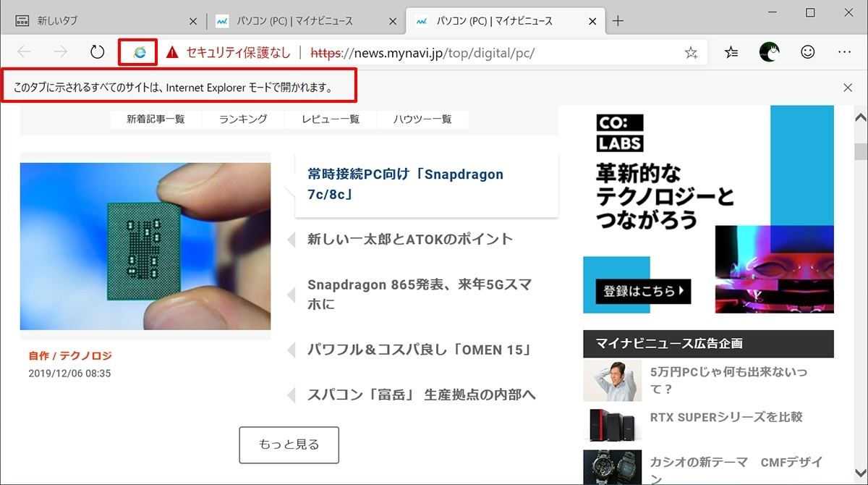Click the smiley feedback icon
Viewport: 868px width, 485px height.
click(808, 52)
